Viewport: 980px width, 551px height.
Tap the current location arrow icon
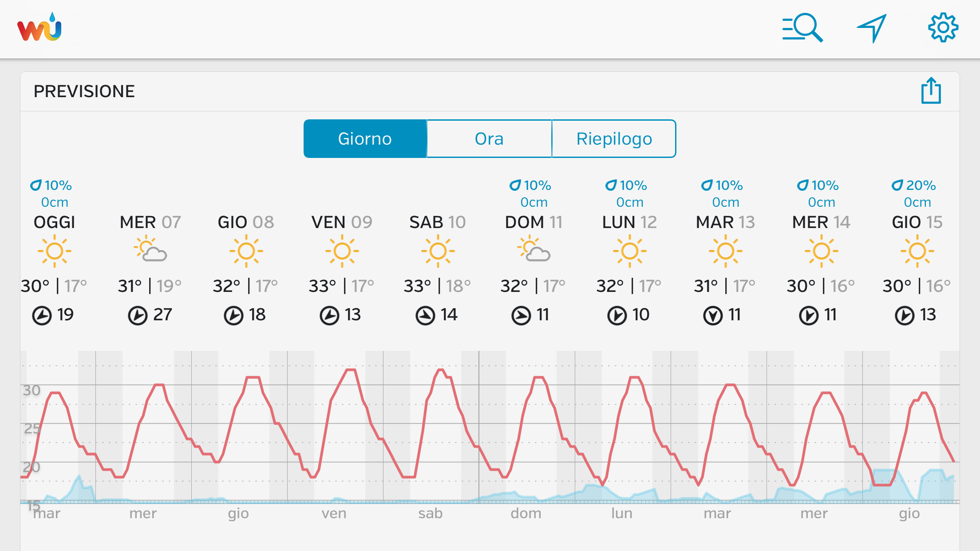point(872,28)
